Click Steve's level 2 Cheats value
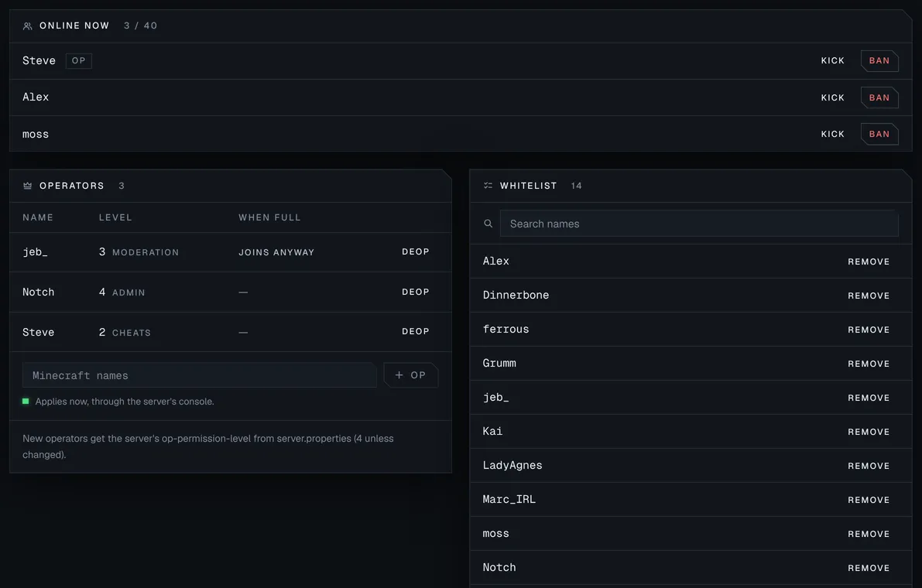This screenshot has width=922, height=588. (125, 332)
